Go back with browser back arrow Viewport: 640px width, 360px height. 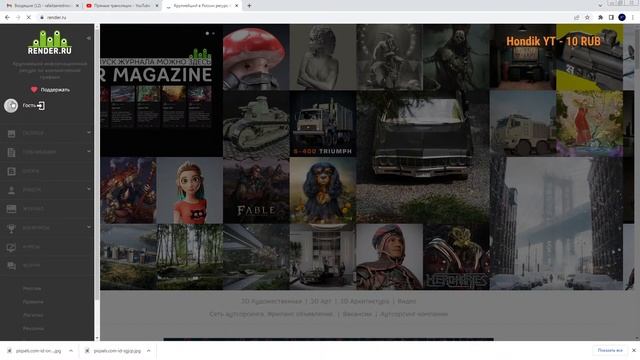click(7, 18)
